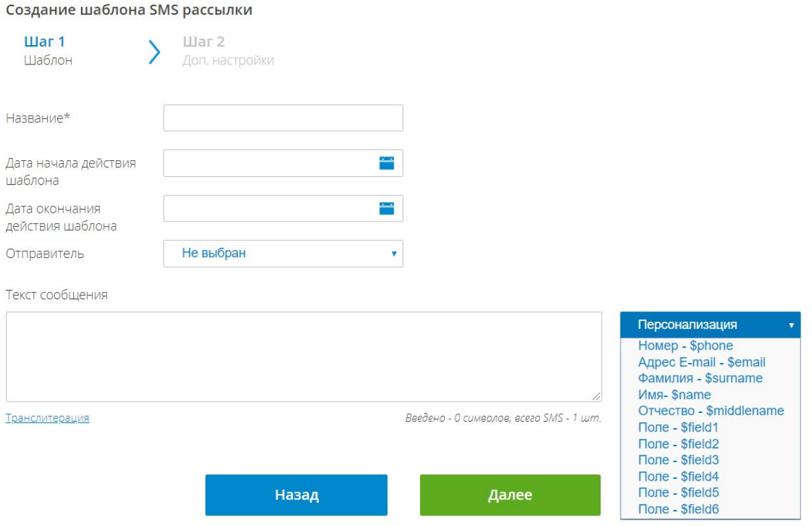Focus the Название input field
Screen dimensions: 812x526
pos(283,118)
